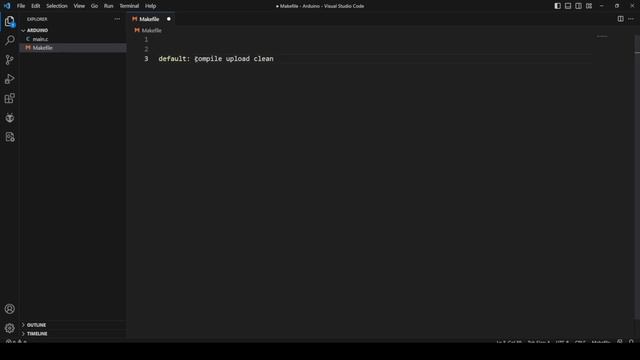Open the File menu

[21, 6]
